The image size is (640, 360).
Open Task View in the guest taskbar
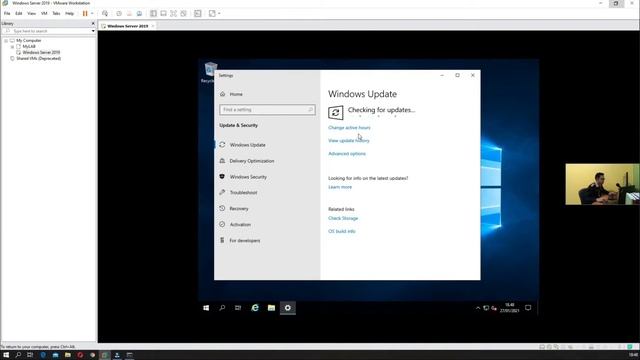238,308
